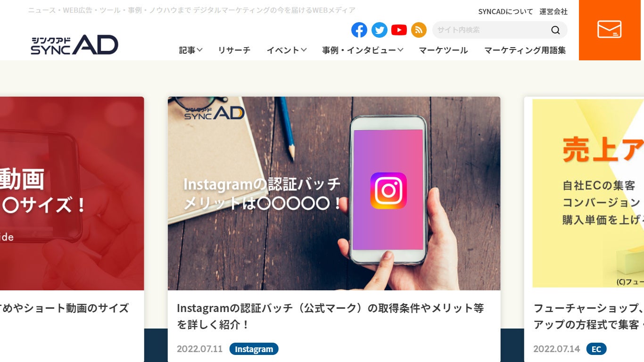Open the リサーチ menu item

[234, 50]
